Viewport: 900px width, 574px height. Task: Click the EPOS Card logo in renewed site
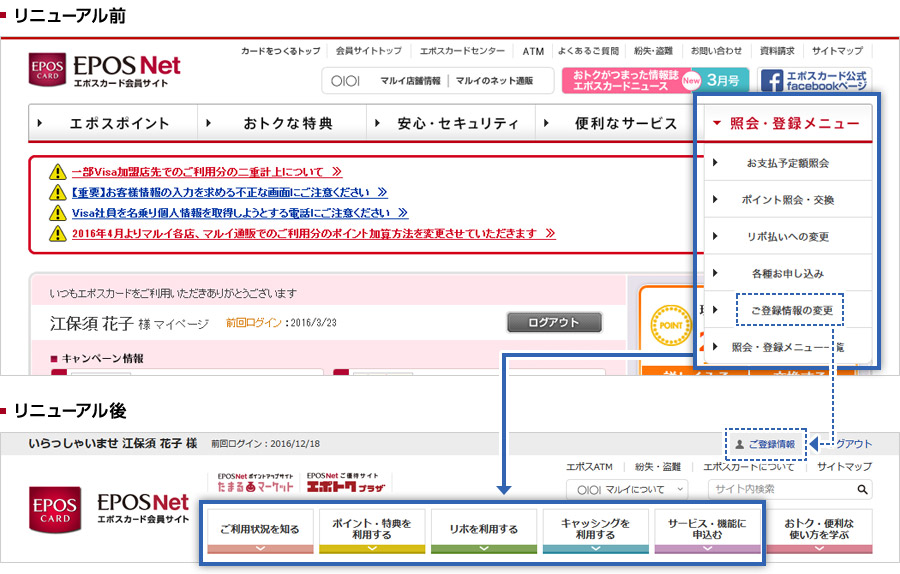coord(55,510)
